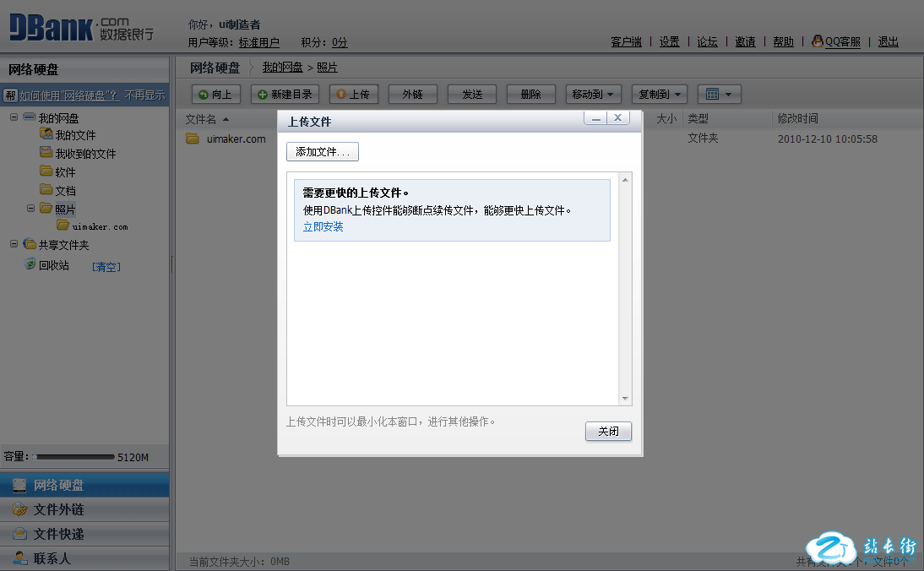Open QQ客服 customer service link
The width and height of the screenshot is (924, 571).
(842, 41)
